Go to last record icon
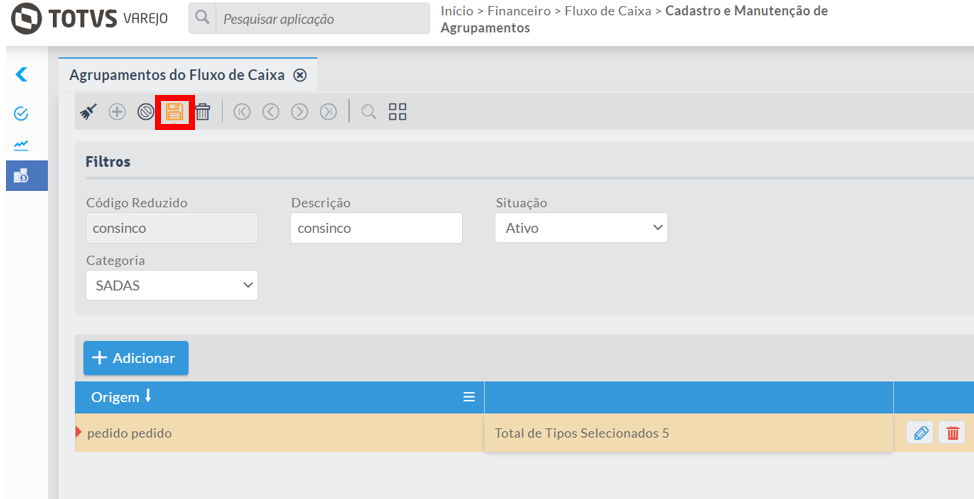974x499 pixels. click(328, 112)
